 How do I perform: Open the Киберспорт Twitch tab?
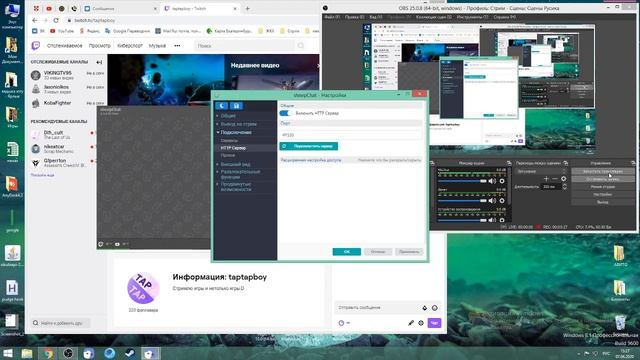coord(130,46)
